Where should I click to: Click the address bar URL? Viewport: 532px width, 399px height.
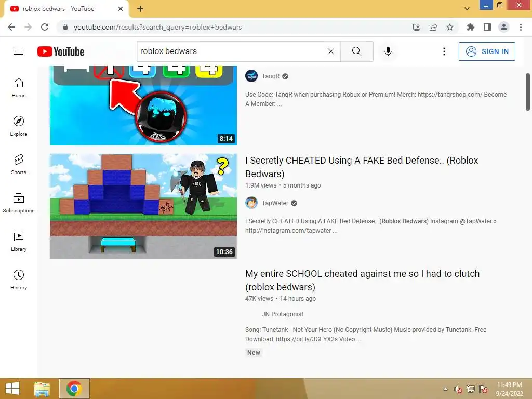158,27
